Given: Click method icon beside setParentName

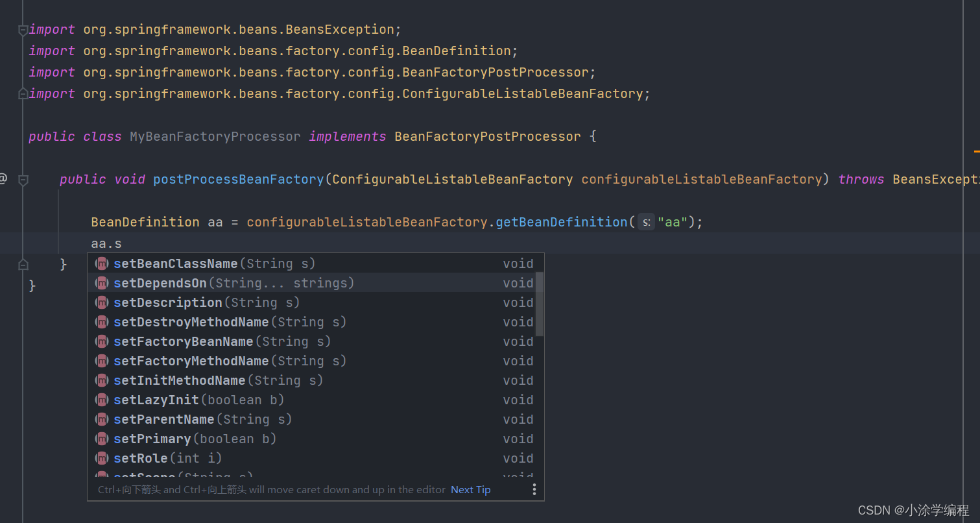Looking at the screenshot, I should click(x=102, y=419).
